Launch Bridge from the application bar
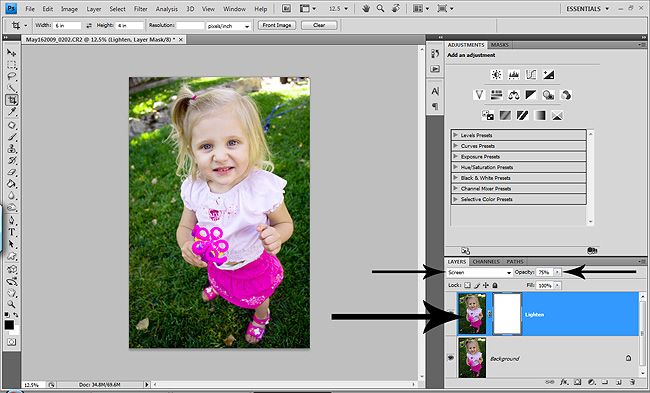Image resolution: width=650 pixels, height=393 pixels. (x=286, y=8)
